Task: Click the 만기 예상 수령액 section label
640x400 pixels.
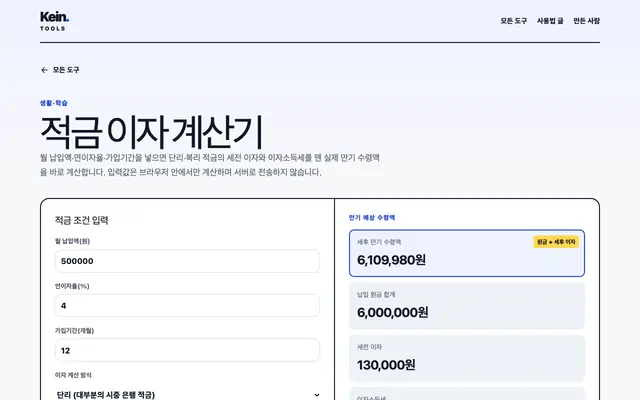Action: pyautogui.click(x=372, y=218)
